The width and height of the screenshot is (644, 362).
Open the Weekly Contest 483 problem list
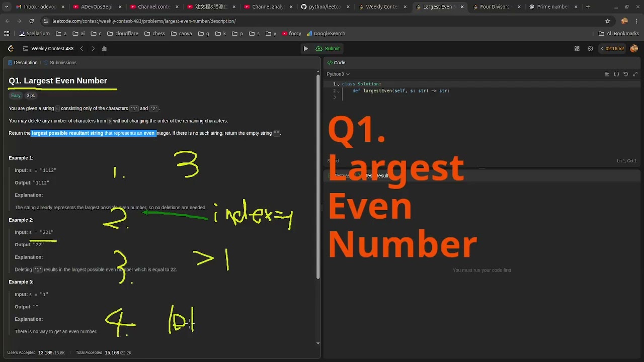tap(48, 49)
